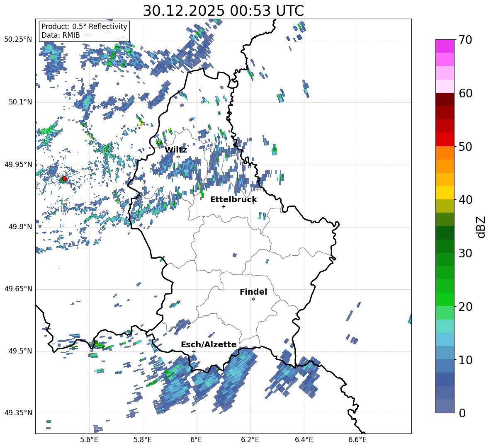
Task: Click the 50.25°N latitude label
Action: (x=18, y=40)
